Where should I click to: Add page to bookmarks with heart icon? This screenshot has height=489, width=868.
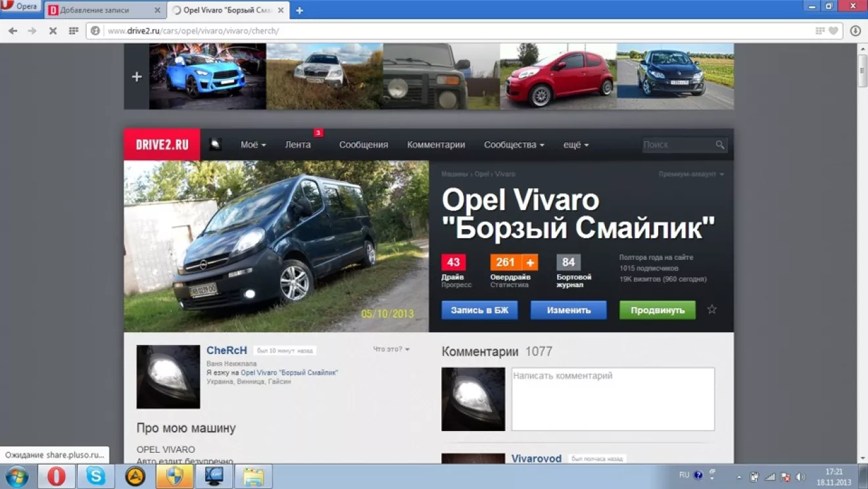click(834, 31)
